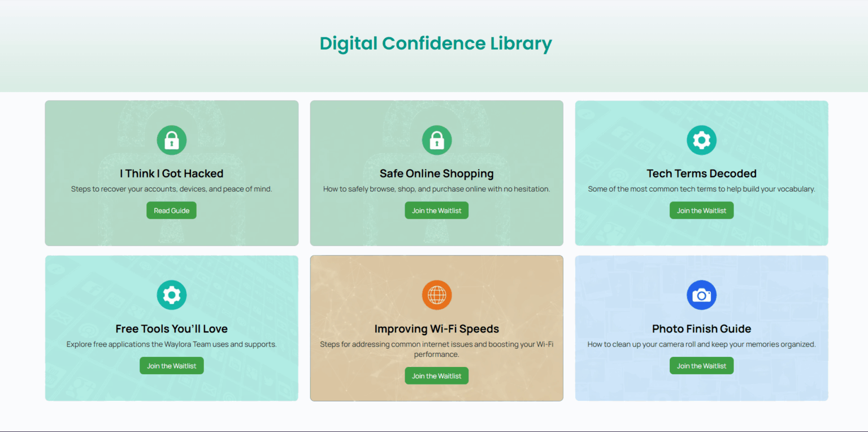Click the camera roll cleanup description text
Image resolution: width=868 pixels, height=432 pixels.
(701, 344)
